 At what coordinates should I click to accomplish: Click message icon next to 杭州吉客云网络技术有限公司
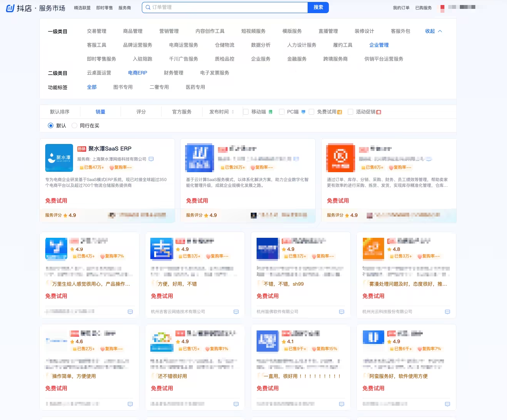[236, 312]
